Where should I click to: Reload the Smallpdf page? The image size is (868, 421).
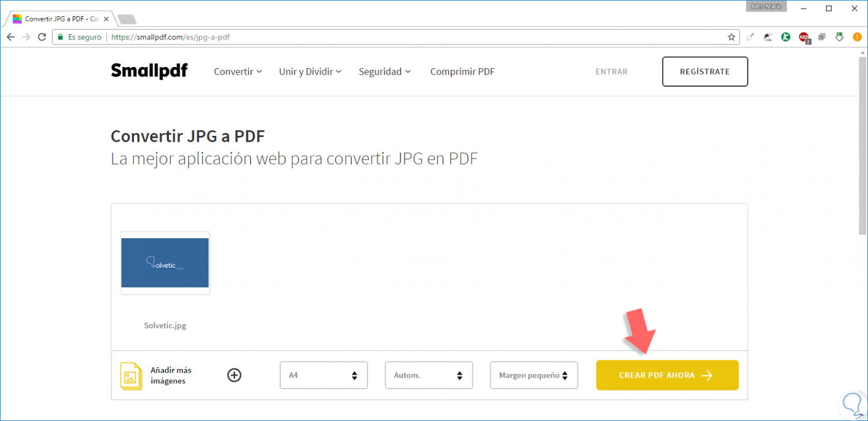tap(42, 37)
